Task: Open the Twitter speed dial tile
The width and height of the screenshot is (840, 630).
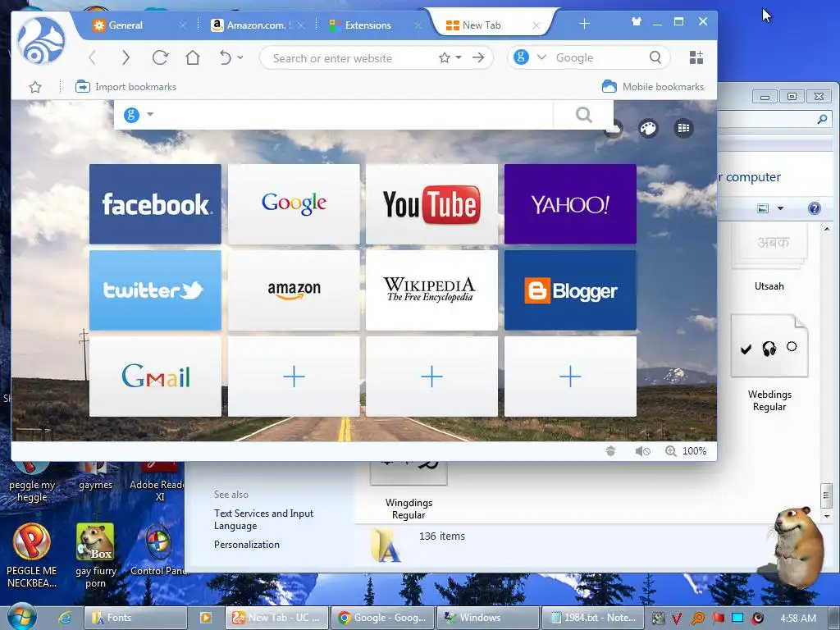Action: [x=155, y=290]
